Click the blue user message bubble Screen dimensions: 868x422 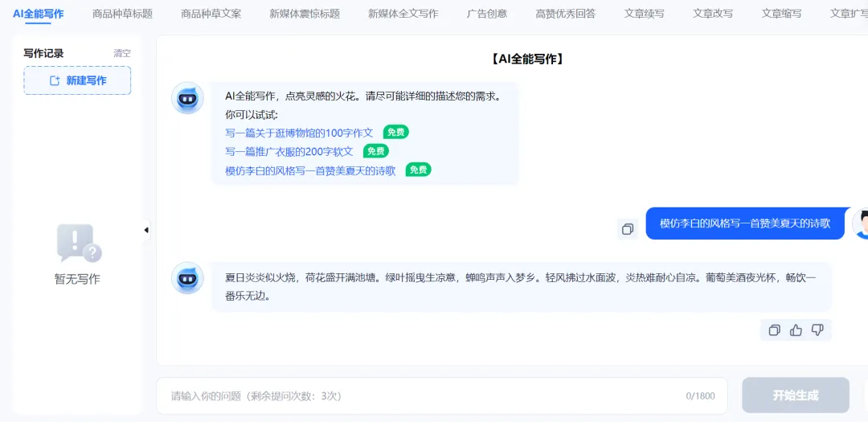(x=746, y=223)
